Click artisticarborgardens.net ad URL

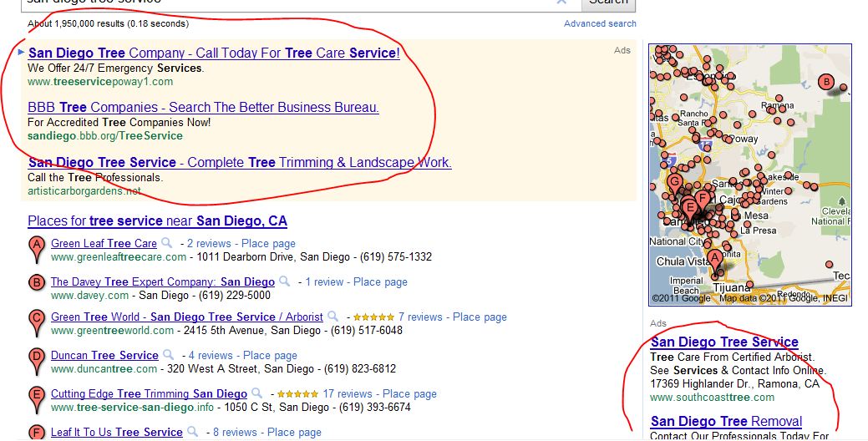[x=84, y=191]
